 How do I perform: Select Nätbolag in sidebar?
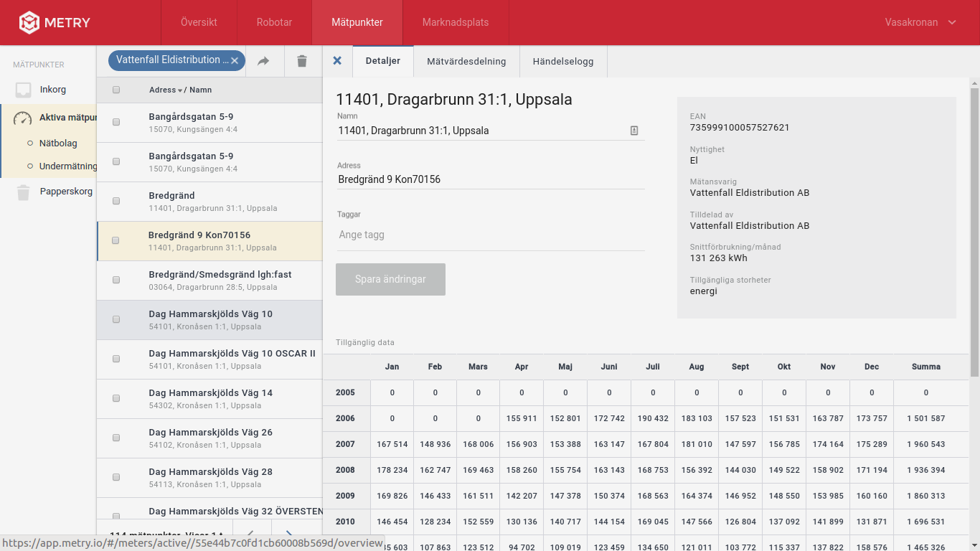[x=58, y=143]
